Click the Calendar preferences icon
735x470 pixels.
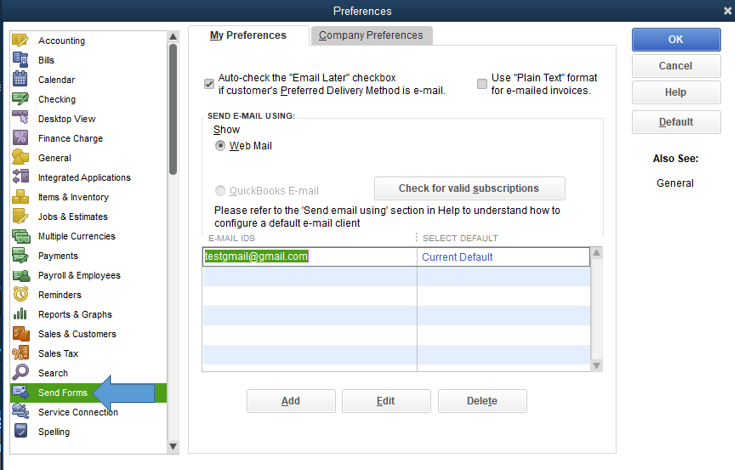tap(20, 79)
